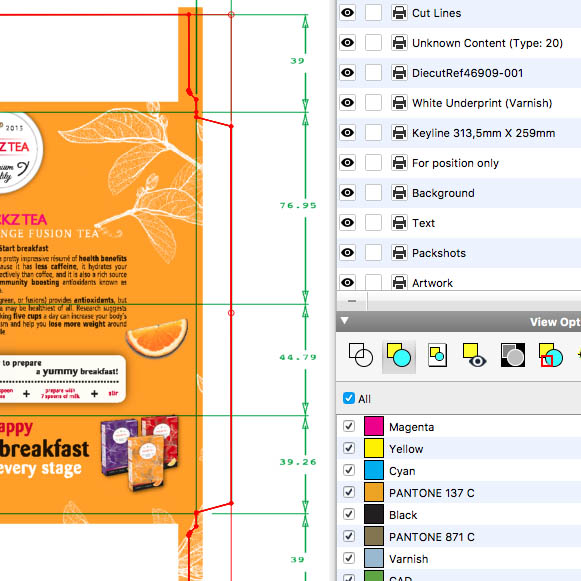The height and width of the screenshot is (581, 581).
Task: Toggle print icon for DiecutRef46909-001 layer
Action: click(399, 73)
